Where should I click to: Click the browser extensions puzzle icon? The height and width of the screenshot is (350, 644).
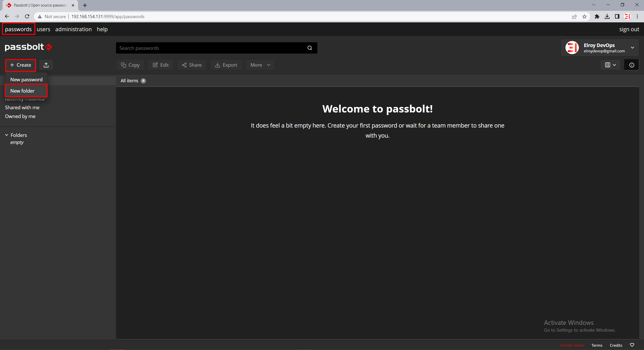(x=597, y=17)
